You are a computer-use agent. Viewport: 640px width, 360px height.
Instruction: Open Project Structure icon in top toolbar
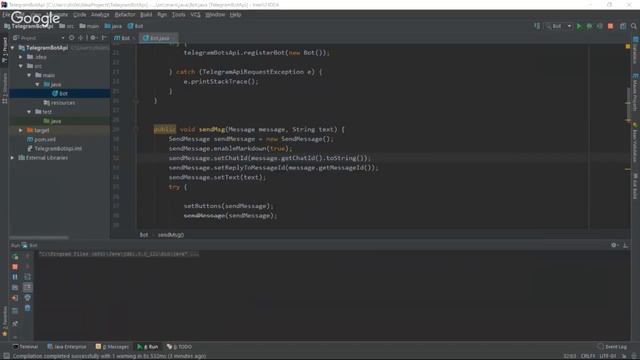pos(623,26)
